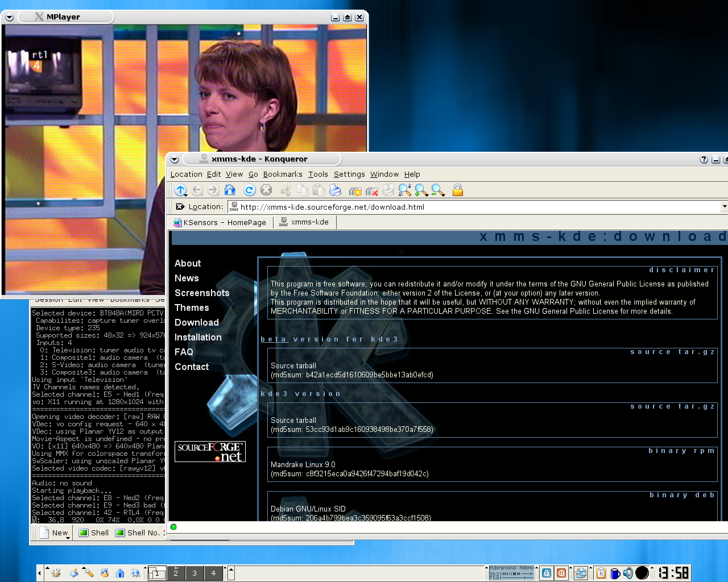Click the Back arrow in Konqueror toolbar

pos(197,190)
